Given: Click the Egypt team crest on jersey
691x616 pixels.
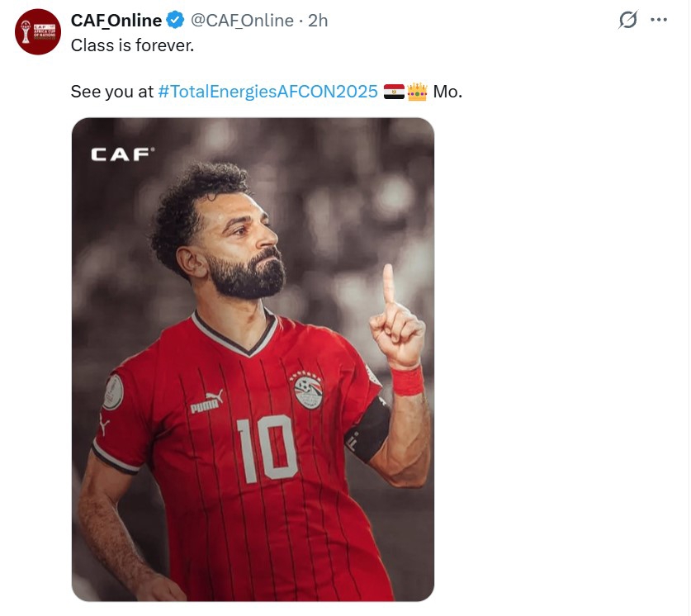Looking at the screenshot, I should (x=308, y=388).
